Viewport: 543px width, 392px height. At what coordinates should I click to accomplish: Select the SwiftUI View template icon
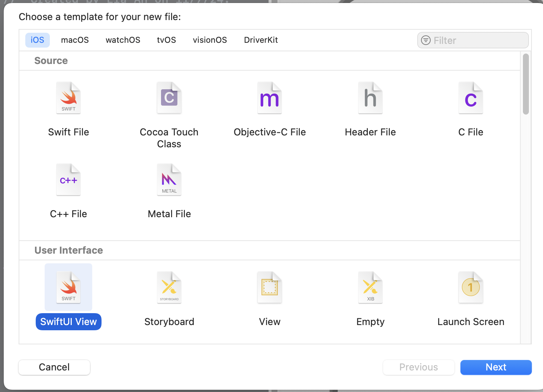(x=68, y=287)
